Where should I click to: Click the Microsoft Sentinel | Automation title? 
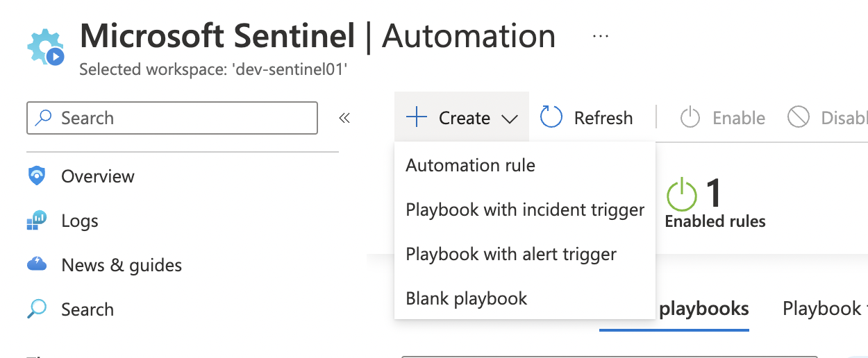(318, 35)
